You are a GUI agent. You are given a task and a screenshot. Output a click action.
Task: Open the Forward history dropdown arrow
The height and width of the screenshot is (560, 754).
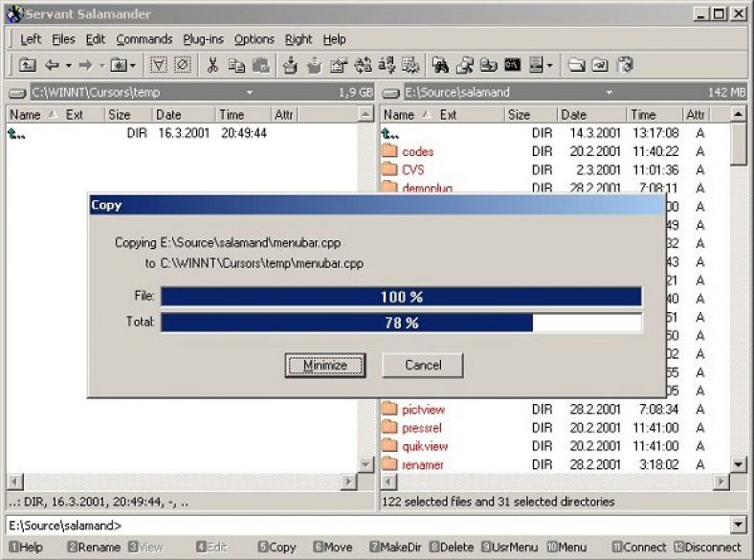102,65
